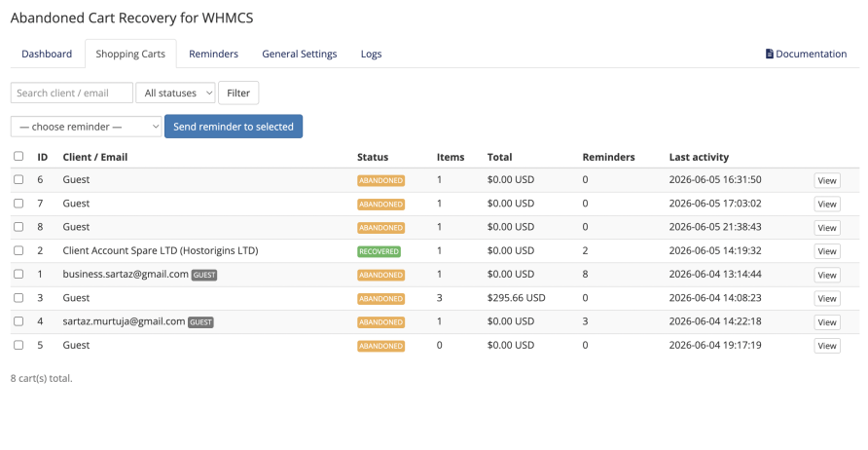Click the date 2026-06-04 19:17:19

tap(714, 345)
